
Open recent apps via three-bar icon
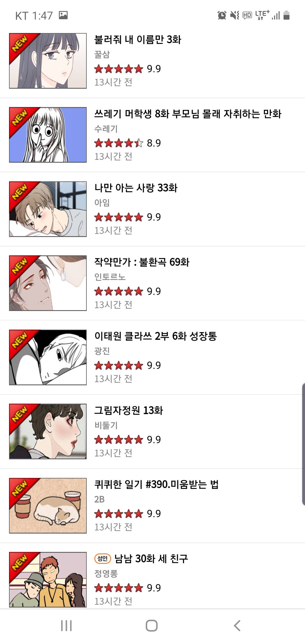(x=66, y=626)
